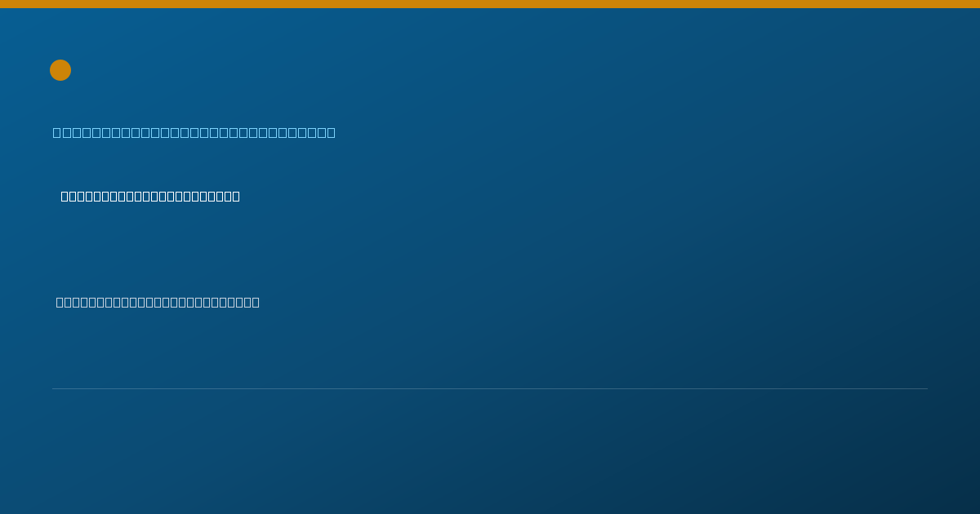Select the bright white text line
The height and width of the screenshot is (514, 980).
coord(150,196)
